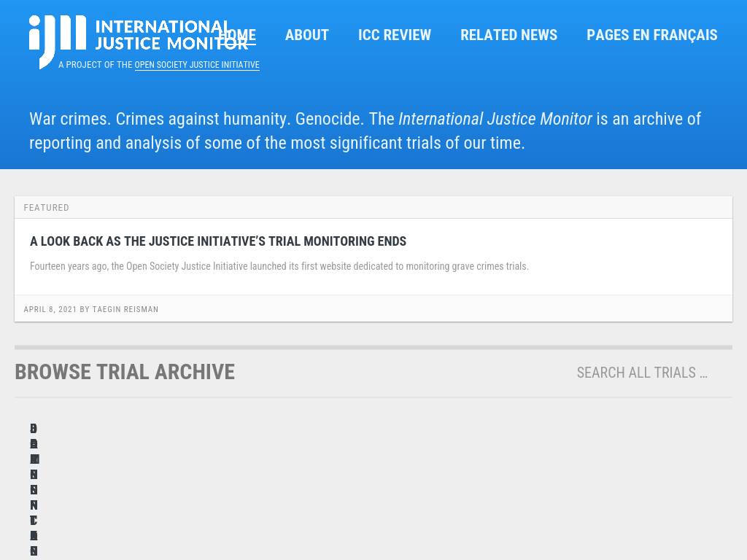
Task: Click the IJM logo icon
Action: [x=58, y=42]
